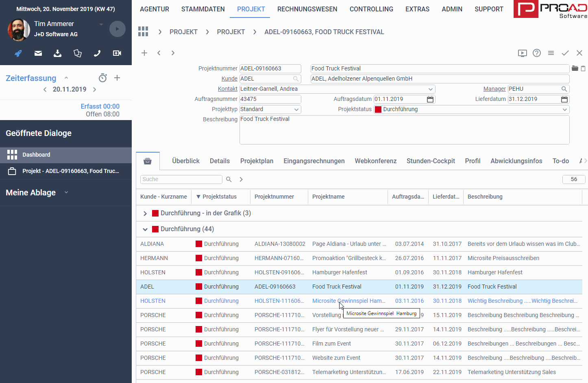Click the Manager link label

[x=494, y=89]
